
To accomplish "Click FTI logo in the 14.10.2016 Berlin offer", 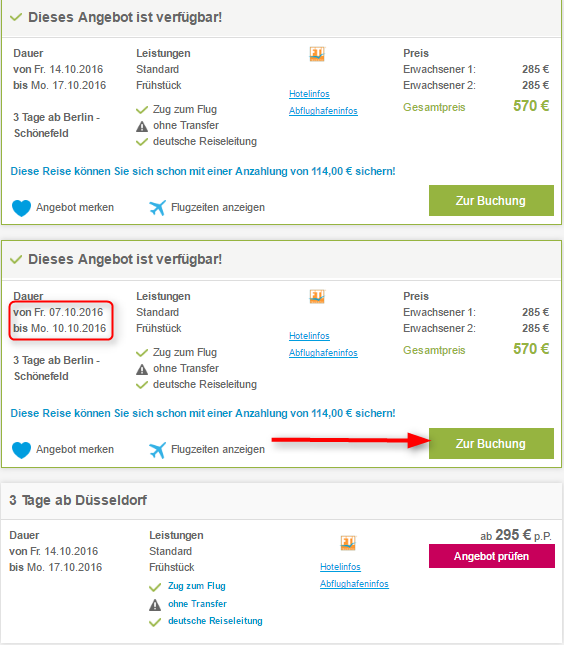I will click(x=317, y=54).
